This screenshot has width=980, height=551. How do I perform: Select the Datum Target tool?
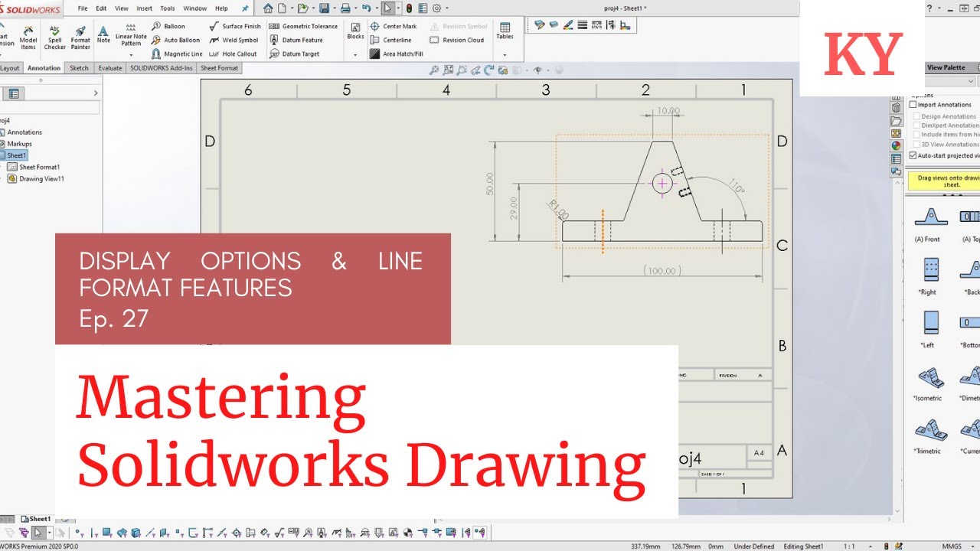[x=294, y=54]
